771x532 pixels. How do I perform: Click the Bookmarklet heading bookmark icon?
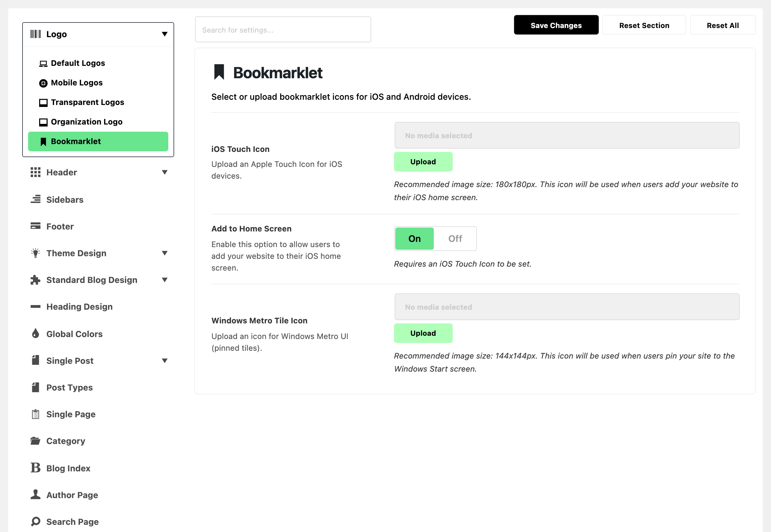coord(219,72)
